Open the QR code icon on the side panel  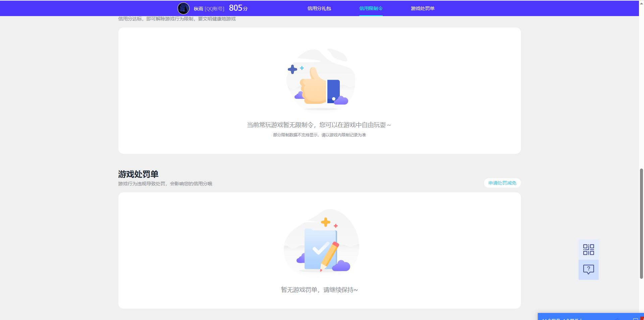pos(588,250)
